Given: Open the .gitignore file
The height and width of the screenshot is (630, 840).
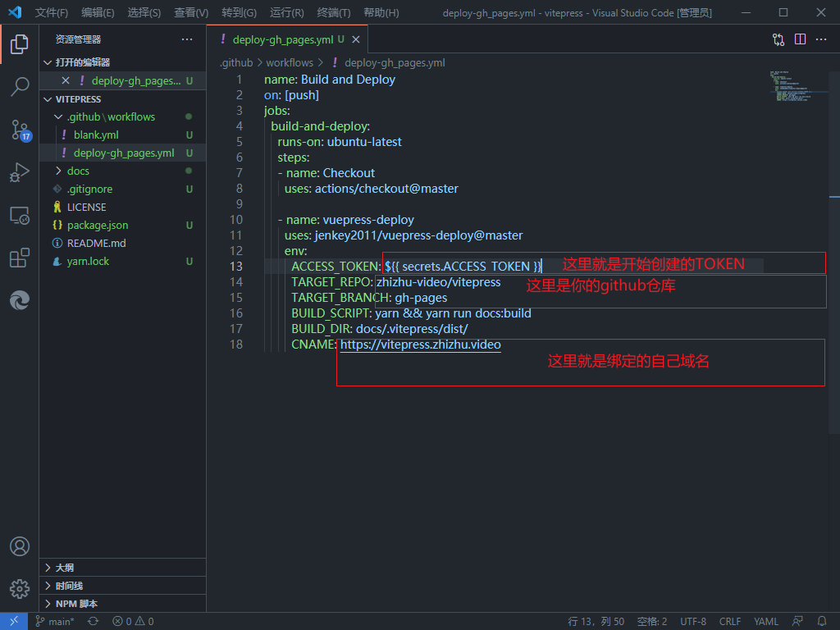Looking at the screenshot, I should click(123, 189).
